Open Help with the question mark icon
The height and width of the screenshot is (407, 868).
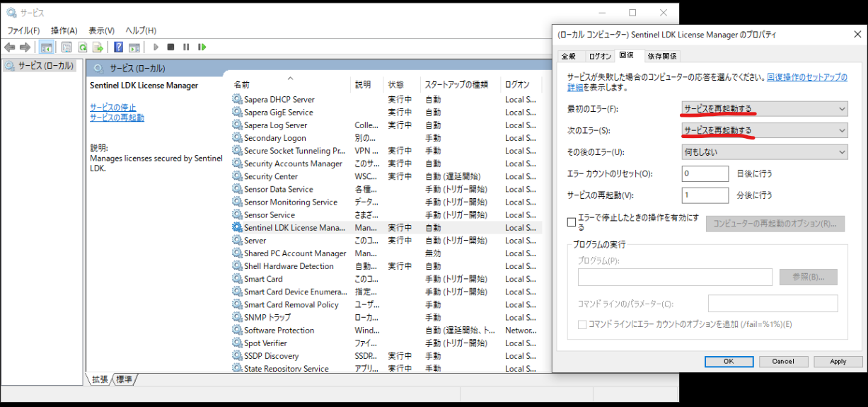tap(119, 47)
